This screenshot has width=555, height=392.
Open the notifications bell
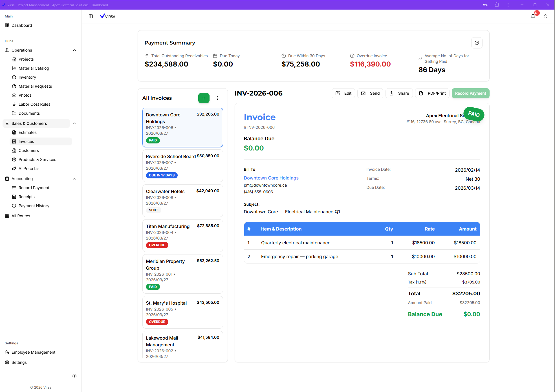tap(533, 16)
